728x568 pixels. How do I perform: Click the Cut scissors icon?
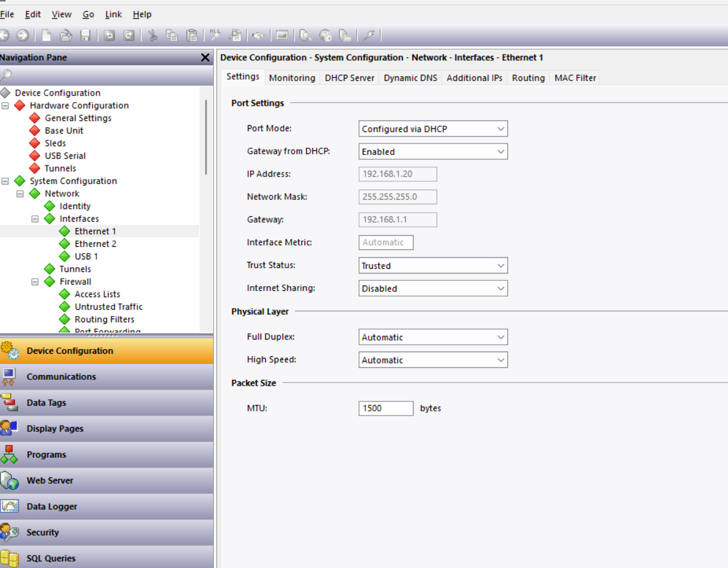[x=153, y=36]
